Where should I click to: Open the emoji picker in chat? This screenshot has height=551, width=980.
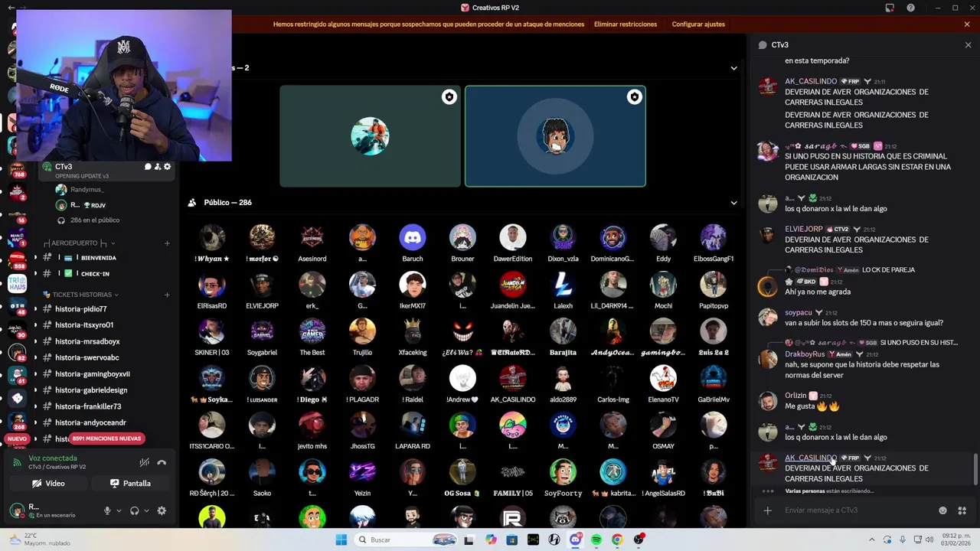[942, 510]
